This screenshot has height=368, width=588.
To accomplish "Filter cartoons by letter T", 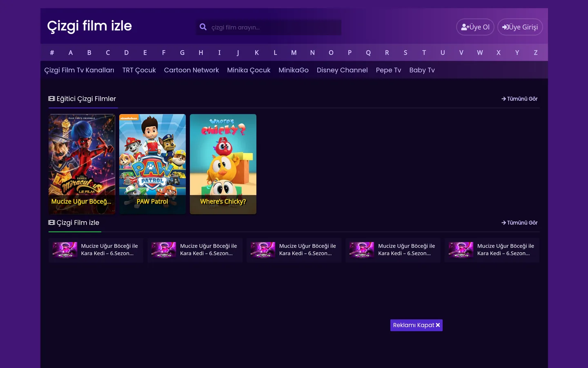I will click(424, 52).
